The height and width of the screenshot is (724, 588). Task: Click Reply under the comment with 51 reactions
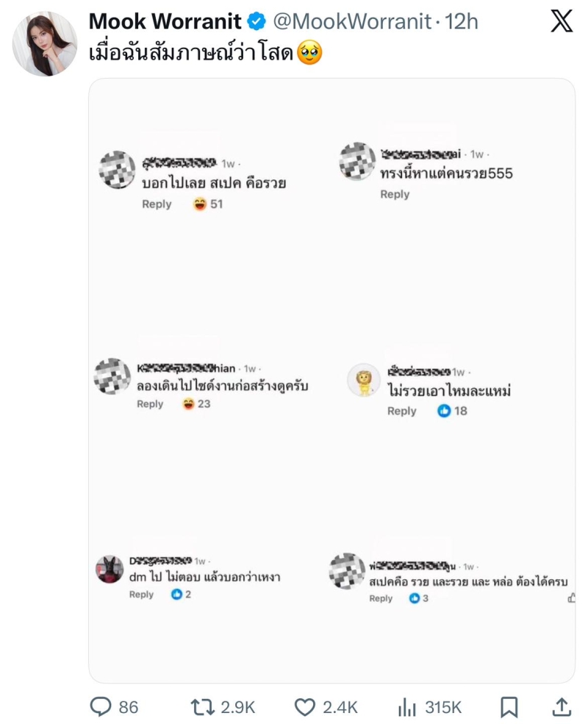[x=157, y=204]
